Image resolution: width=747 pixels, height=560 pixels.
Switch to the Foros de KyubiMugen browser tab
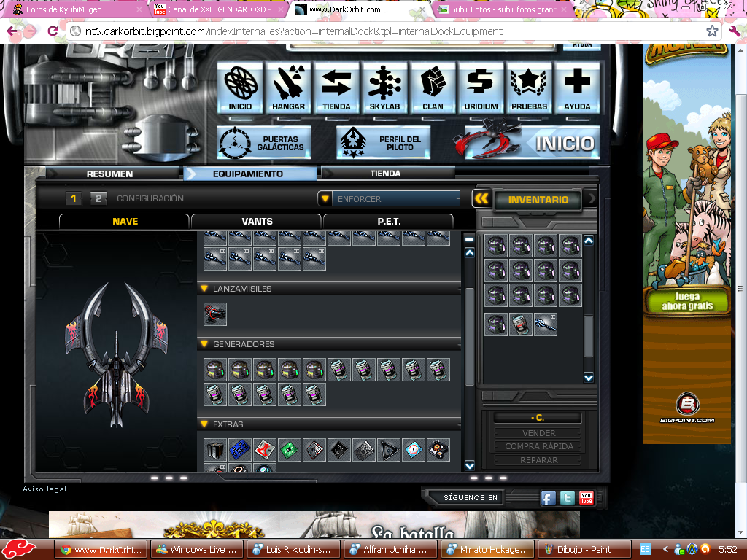pyautogui.click(x=76, y=9)
